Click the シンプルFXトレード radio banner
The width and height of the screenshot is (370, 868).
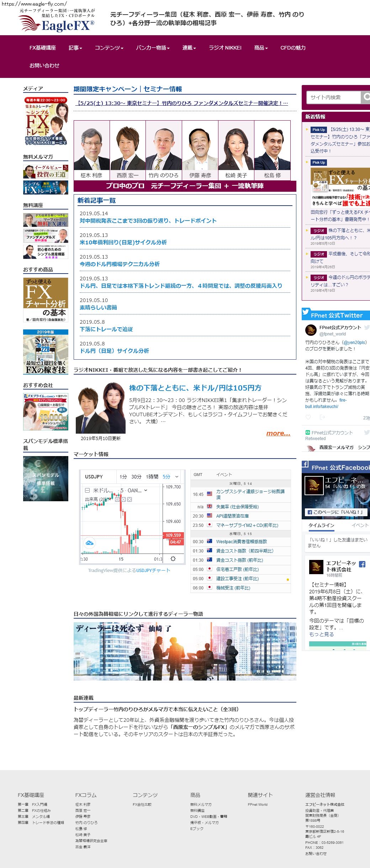(46, 121)
